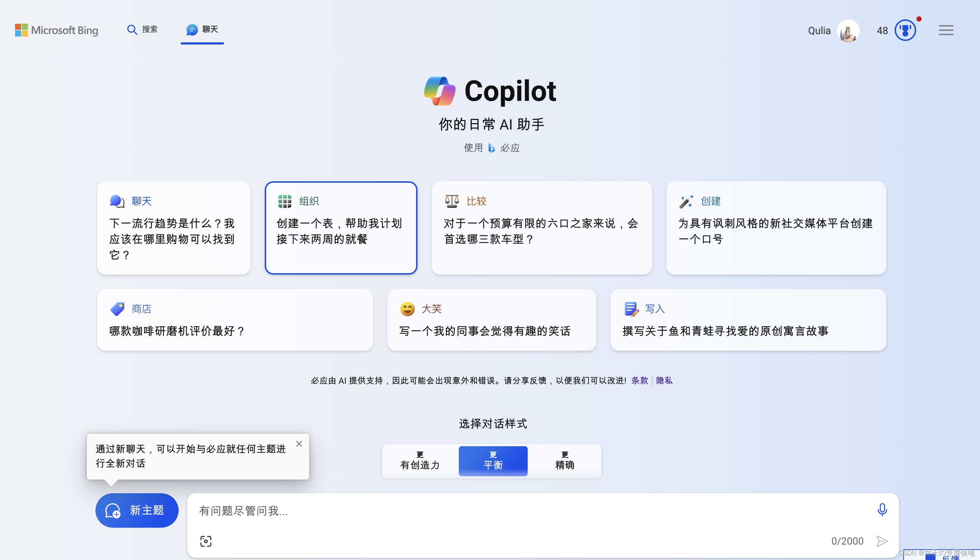Open the 隐私 privacy link

664,381
